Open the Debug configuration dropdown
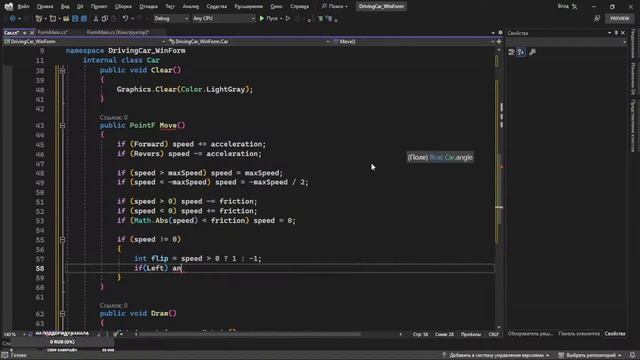The width and height of the screenshot is (640, 360). [171, 18]
